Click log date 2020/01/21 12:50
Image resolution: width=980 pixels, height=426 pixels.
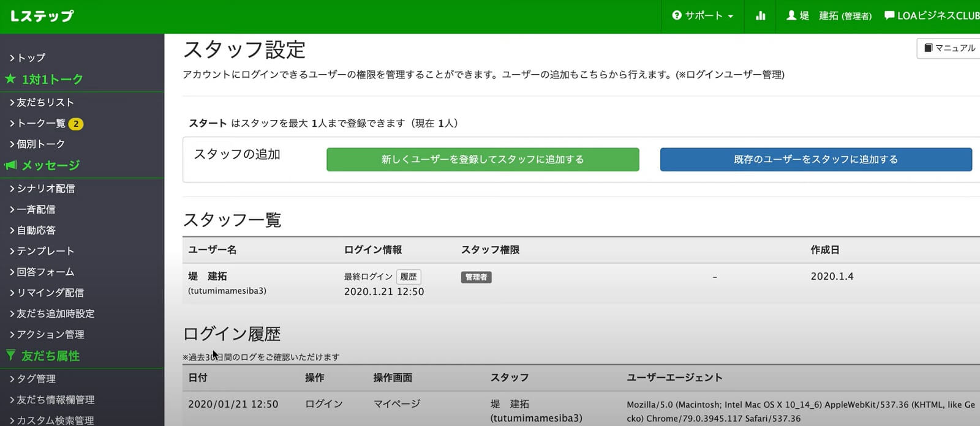[x=233, y=404]
